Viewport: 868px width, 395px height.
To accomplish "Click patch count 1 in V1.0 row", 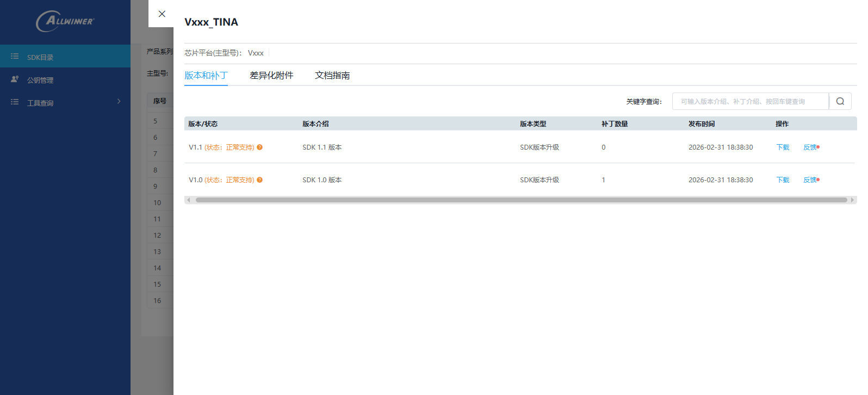I will [x=604, y=180].
